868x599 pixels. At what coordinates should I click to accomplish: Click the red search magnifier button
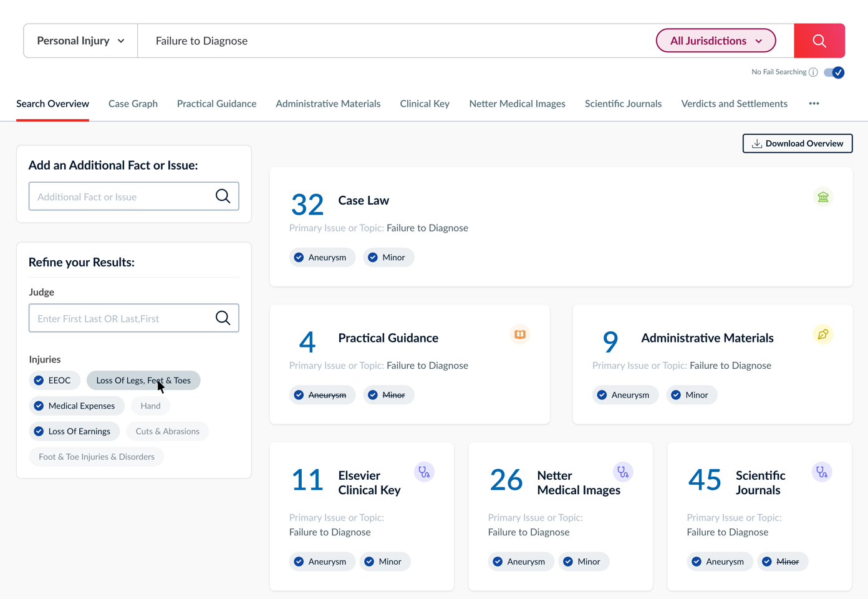(819, 41)
